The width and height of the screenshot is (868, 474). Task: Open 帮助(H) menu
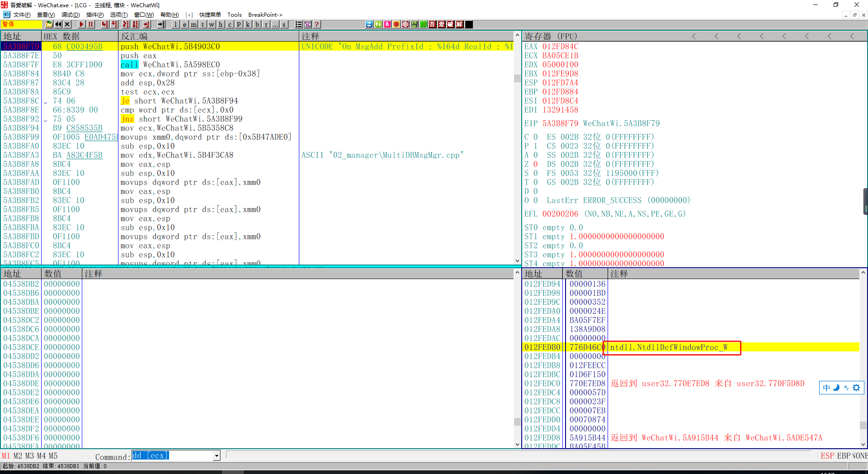click(x=170, y=15)
